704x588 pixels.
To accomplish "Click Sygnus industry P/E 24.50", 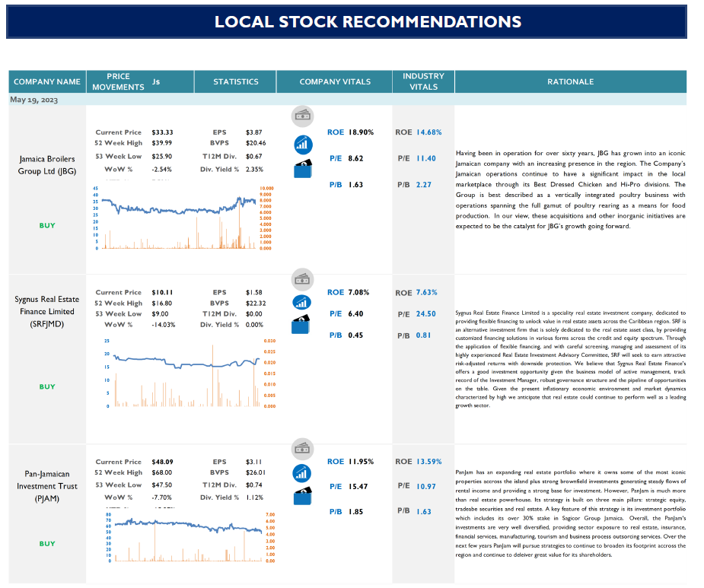I will click(x=425, y=313).
